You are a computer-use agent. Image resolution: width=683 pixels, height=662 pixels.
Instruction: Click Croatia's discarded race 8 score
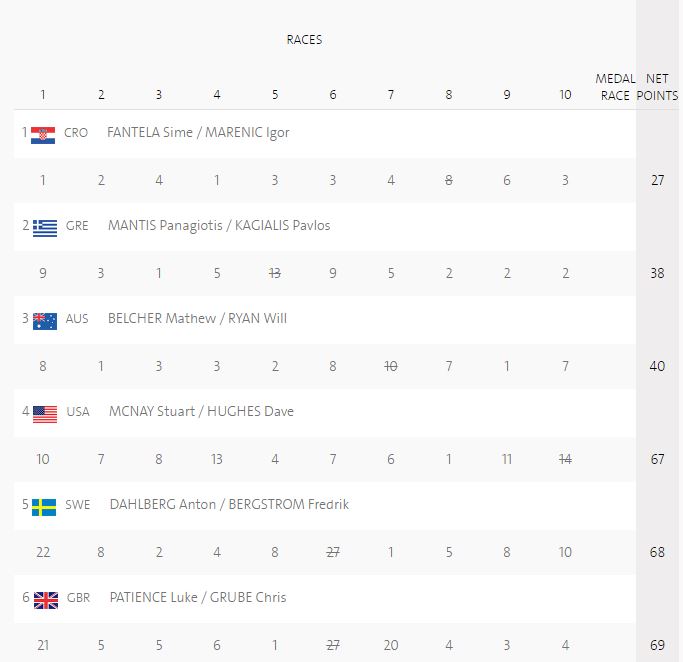[x=449, y=181]
